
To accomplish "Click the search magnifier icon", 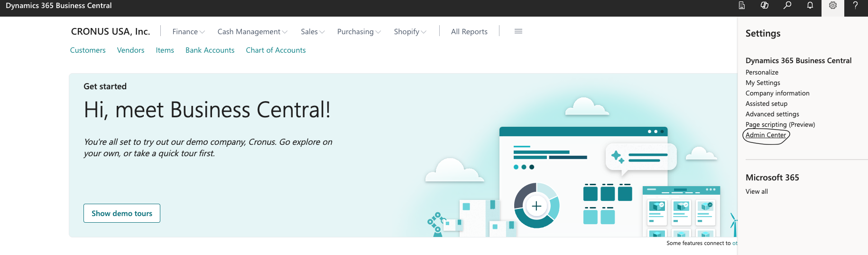I will 787,6.
